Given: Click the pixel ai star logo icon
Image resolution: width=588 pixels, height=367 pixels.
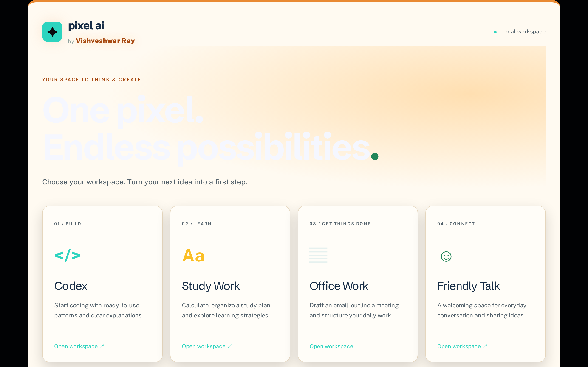Looking at the screenshot, I should pos(52,32).
